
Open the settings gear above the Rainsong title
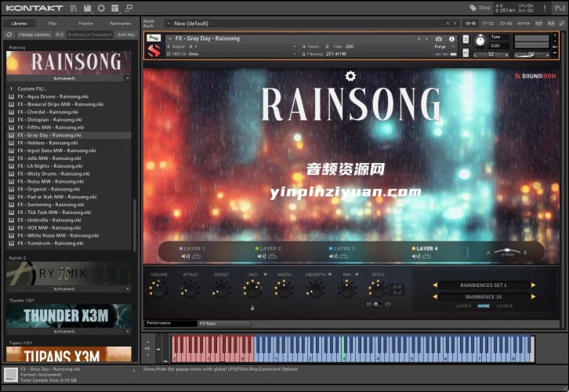(x=350, y=76)
